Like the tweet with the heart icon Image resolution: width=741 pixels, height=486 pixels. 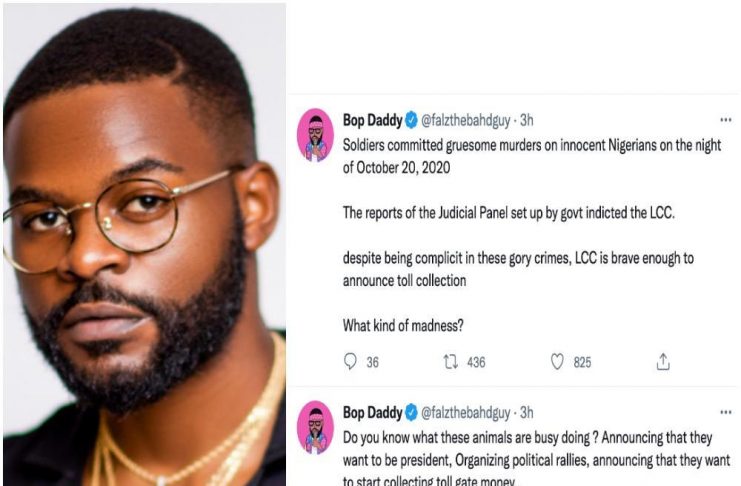557,362
